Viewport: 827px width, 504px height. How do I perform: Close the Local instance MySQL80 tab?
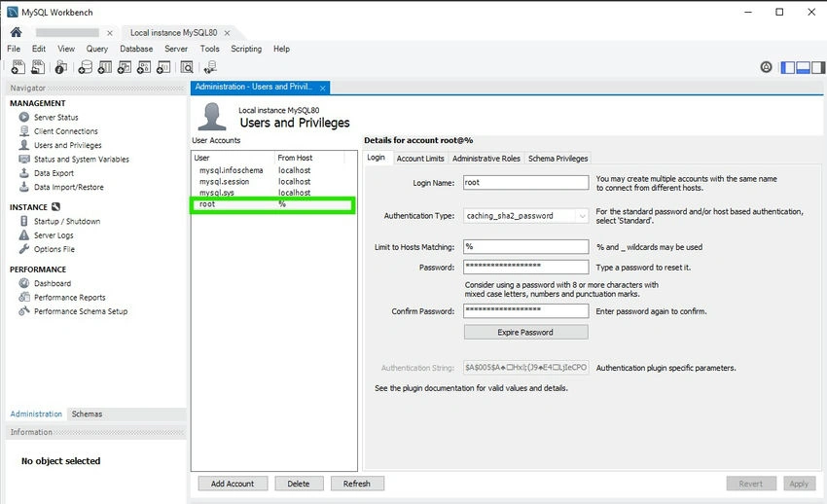(x=228, y=33)
